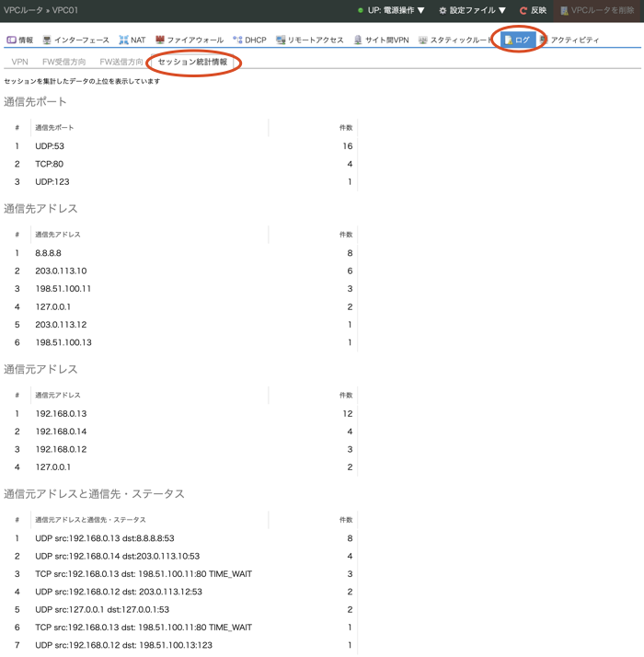
Task: Click the VPCルータ breadcrumb link
Action: point(24,10)
